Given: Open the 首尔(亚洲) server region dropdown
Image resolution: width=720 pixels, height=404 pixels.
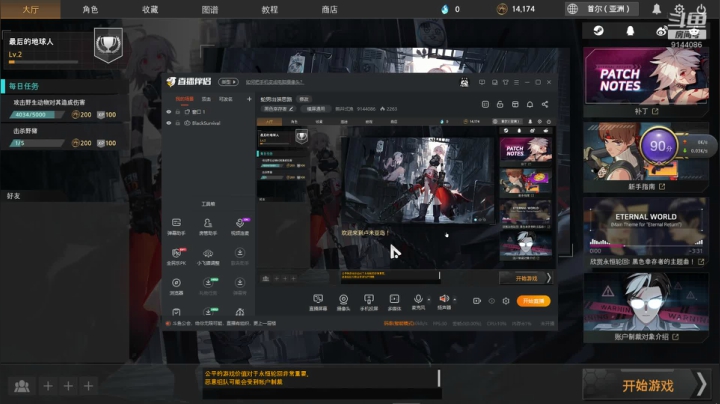Looking at the screenshot, I should pyautogui.click(x=603, y=9).
